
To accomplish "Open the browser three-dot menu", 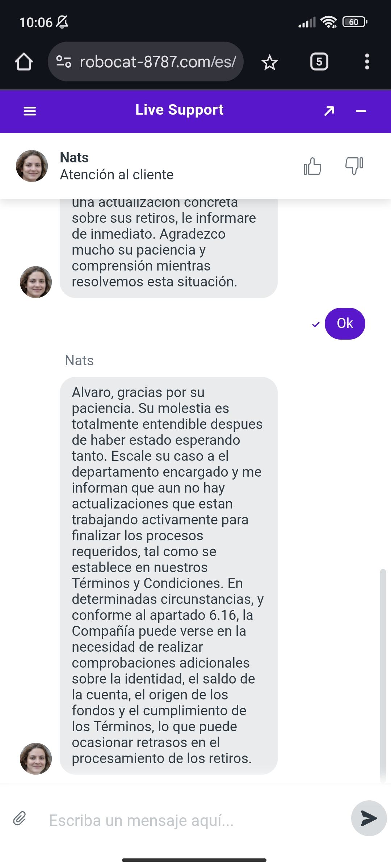I will 367,62.
